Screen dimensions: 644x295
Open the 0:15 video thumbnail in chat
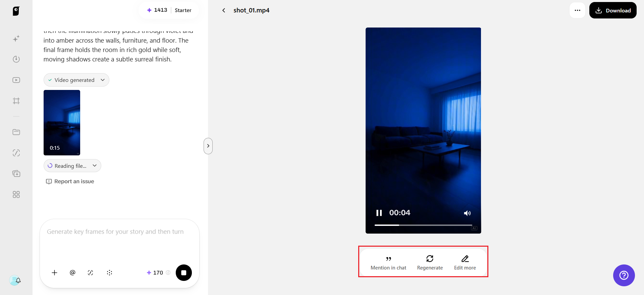coord(62,122)
